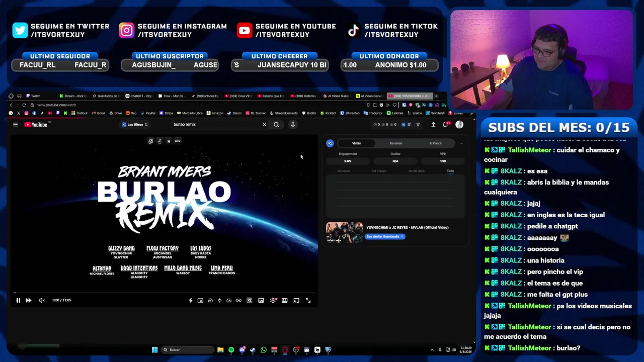Open the PayPal bookmark
This screenshot has width=644, height=362.
pos(148,113)
